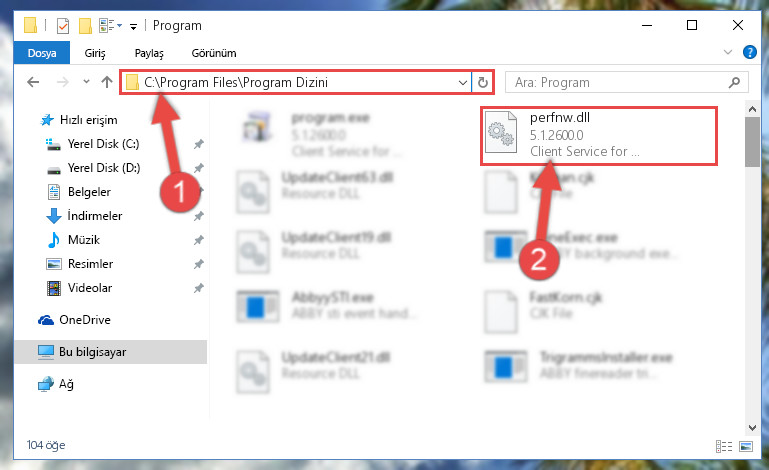Toggle pin next to Müzik
The height and width of the screenshot is (470, 769).
[x=198, y=240]
